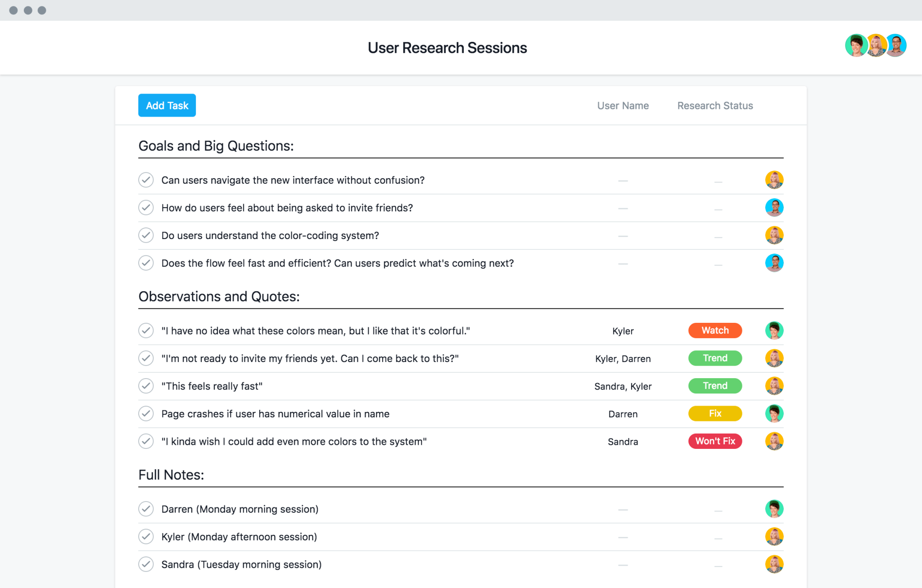Click the green 'Trend' label on the invite quote

714,358
